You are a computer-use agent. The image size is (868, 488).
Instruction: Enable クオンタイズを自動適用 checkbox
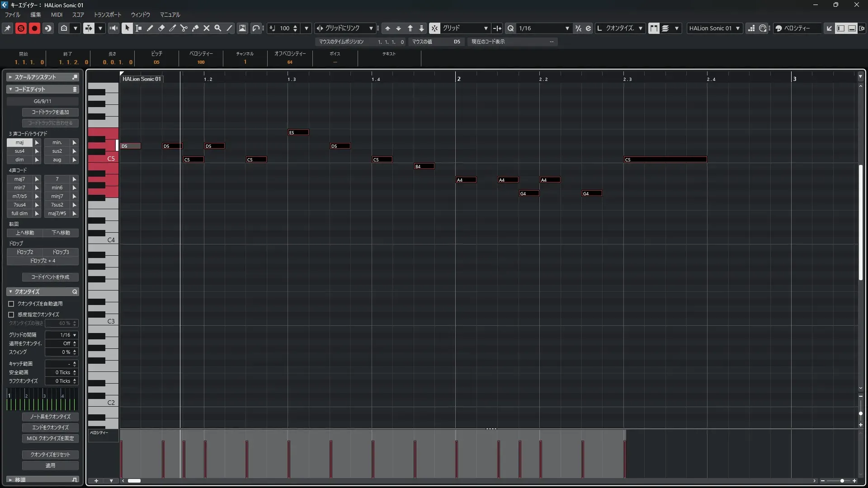(11, 304)
